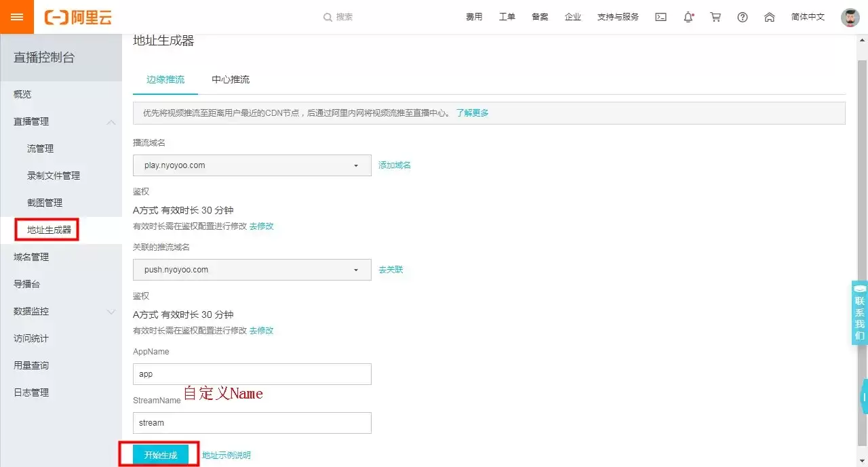Go to the console home icon
Image resolution: width=868 pixels, height=467 pixels.
[x=769, y=17]
